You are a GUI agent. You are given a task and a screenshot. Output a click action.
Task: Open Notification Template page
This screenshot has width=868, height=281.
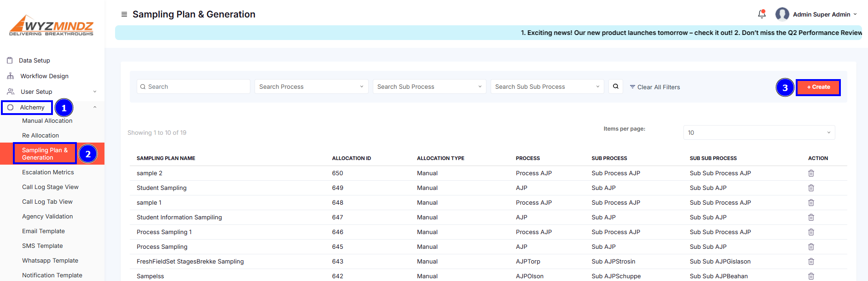tap(52, 275)
